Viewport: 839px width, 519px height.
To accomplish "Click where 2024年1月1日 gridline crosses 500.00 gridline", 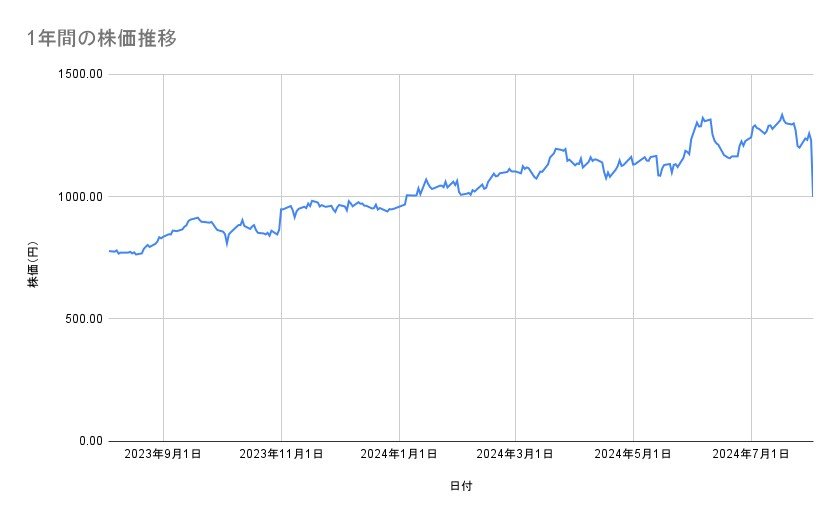I will coord(399,319).
